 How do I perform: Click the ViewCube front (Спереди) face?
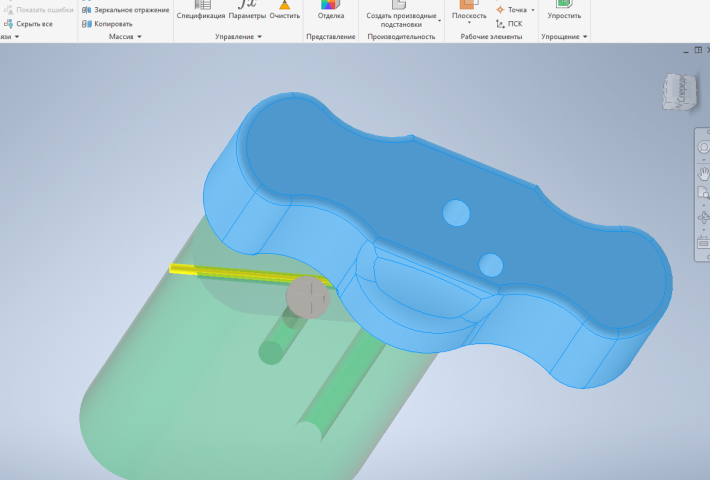(x=681, y=92)
